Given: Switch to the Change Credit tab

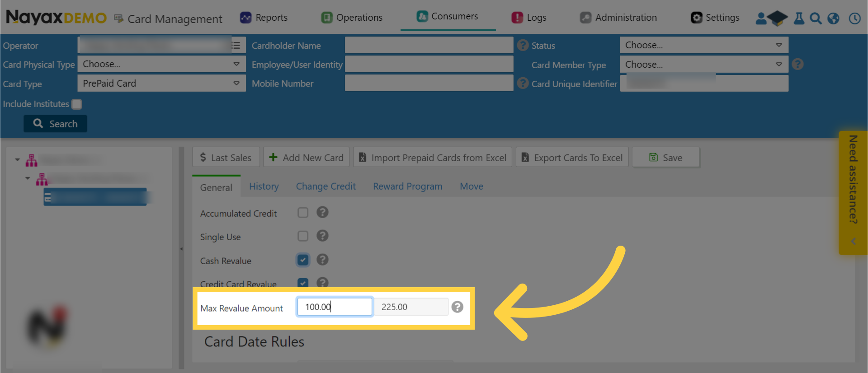Looking at the screenshot, I should point(325,186).
